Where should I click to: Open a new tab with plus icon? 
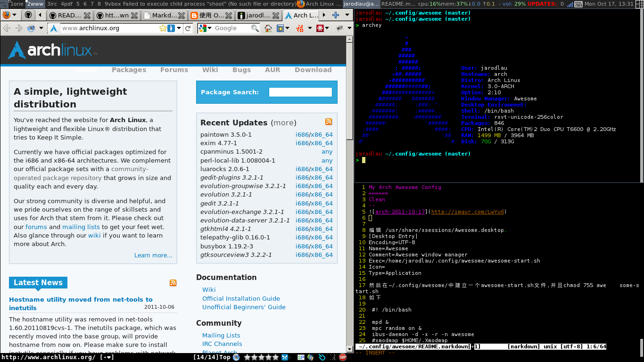[x=336, y=15]
